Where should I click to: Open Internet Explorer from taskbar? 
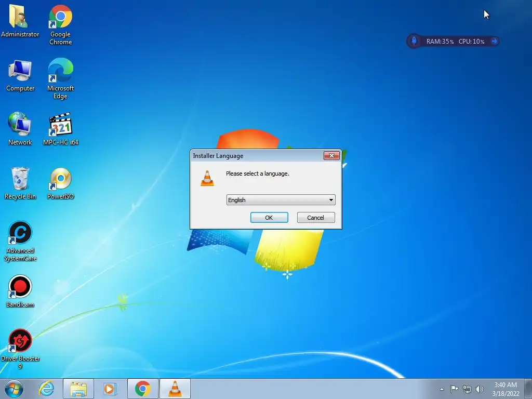point(46,389)
